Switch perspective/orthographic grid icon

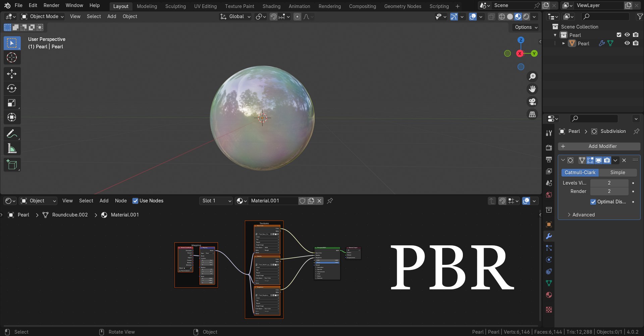[532, 114]
